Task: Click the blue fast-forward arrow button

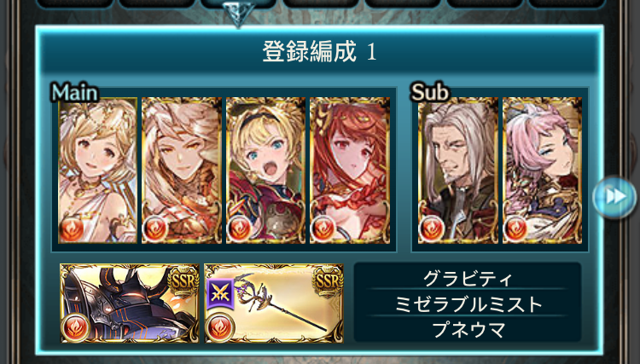Action: point(614,197)
